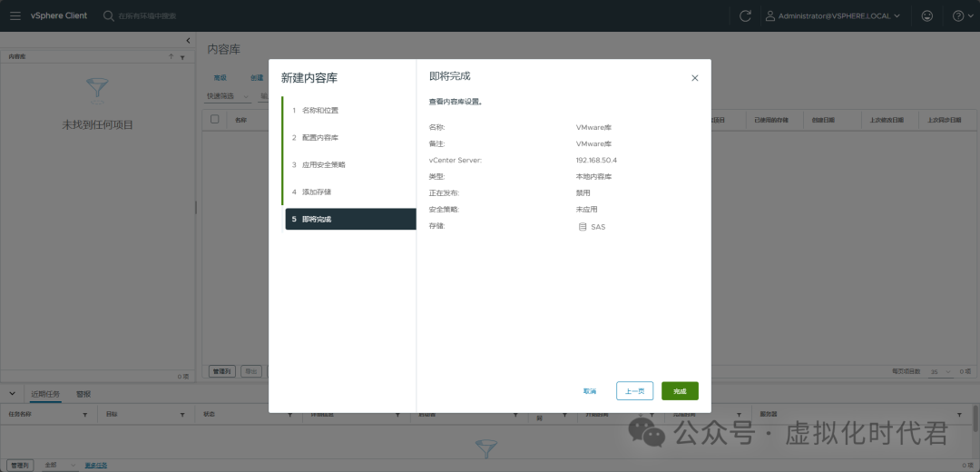Click the 创建 link in content library toolbar

257,78
